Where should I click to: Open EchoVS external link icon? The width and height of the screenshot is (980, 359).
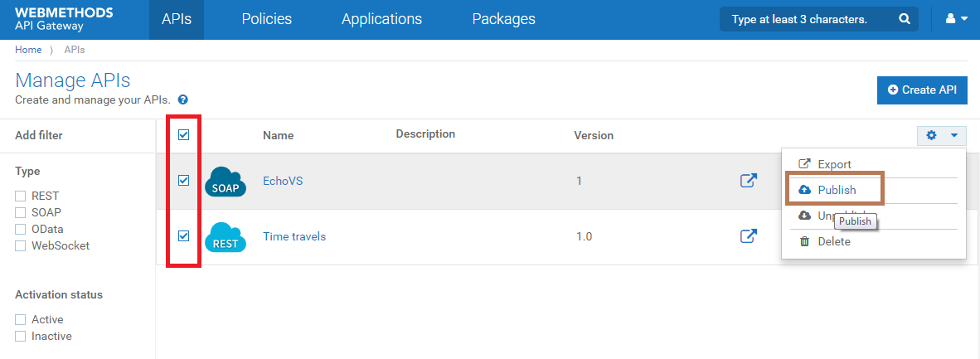coord(748,181)
